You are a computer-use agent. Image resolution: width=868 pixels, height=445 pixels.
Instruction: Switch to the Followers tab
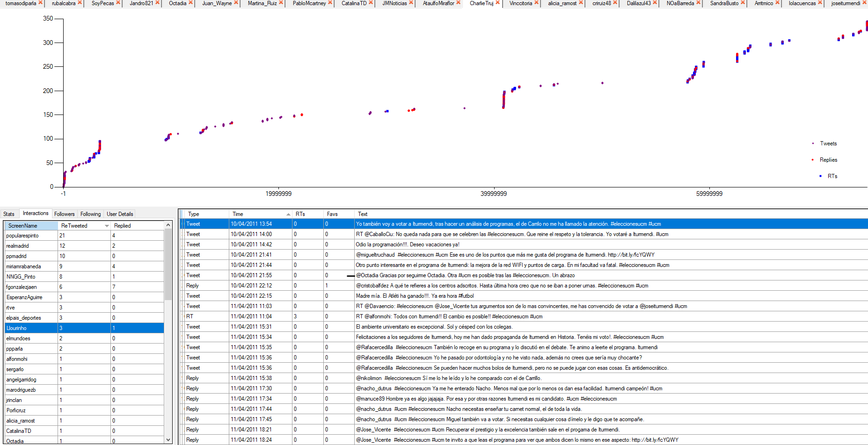coord(64,214)
